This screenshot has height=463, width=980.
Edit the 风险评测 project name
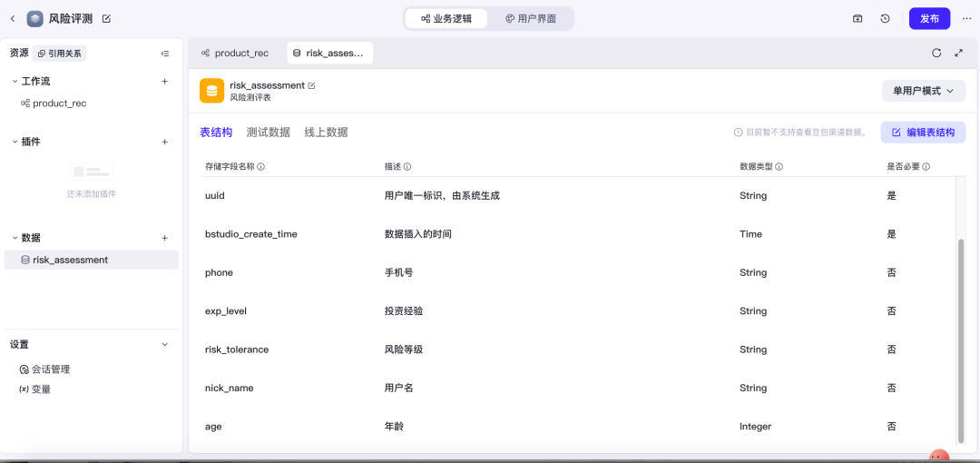[106, 19]
